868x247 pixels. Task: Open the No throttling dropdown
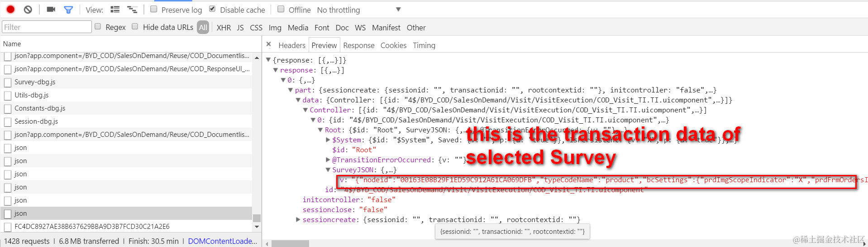pyautogui.click(x=359, y=10)
